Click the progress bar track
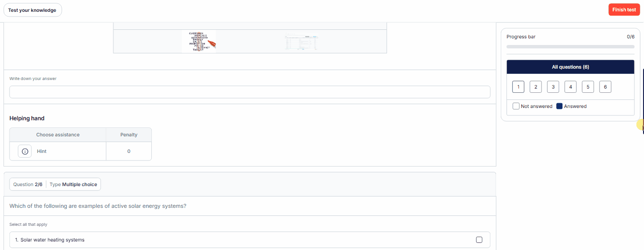The width and height of the screenshot is (644, 250). coord(570,47)
